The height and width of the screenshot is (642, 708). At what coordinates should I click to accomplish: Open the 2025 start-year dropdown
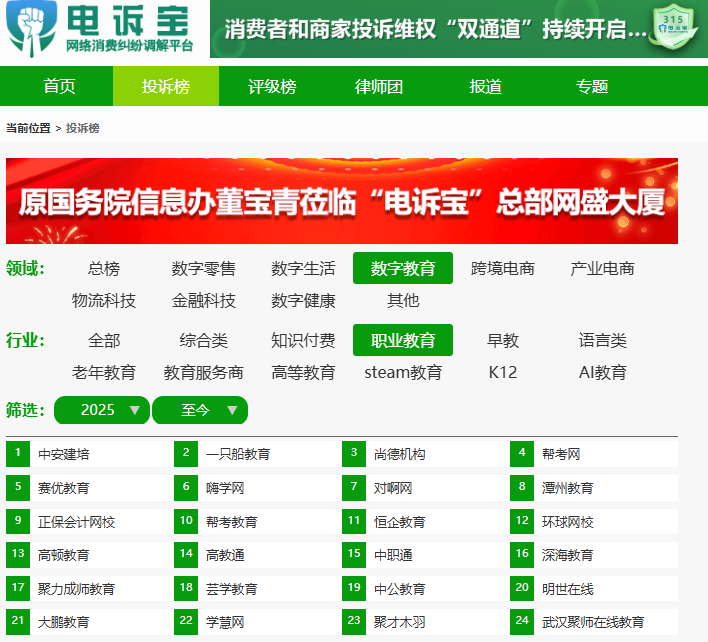pyautogui.click(x=102, y=410)
